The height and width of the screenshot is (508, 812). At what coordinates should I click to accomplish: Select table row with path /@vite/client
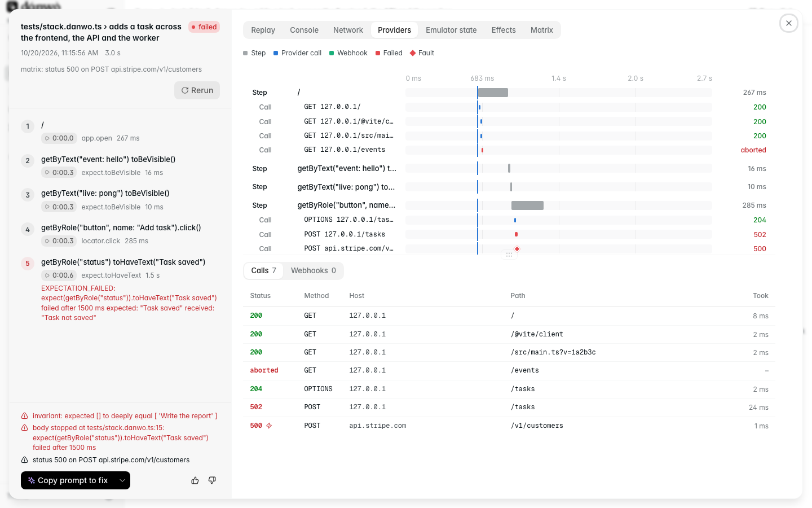click(x=509, y=334)
